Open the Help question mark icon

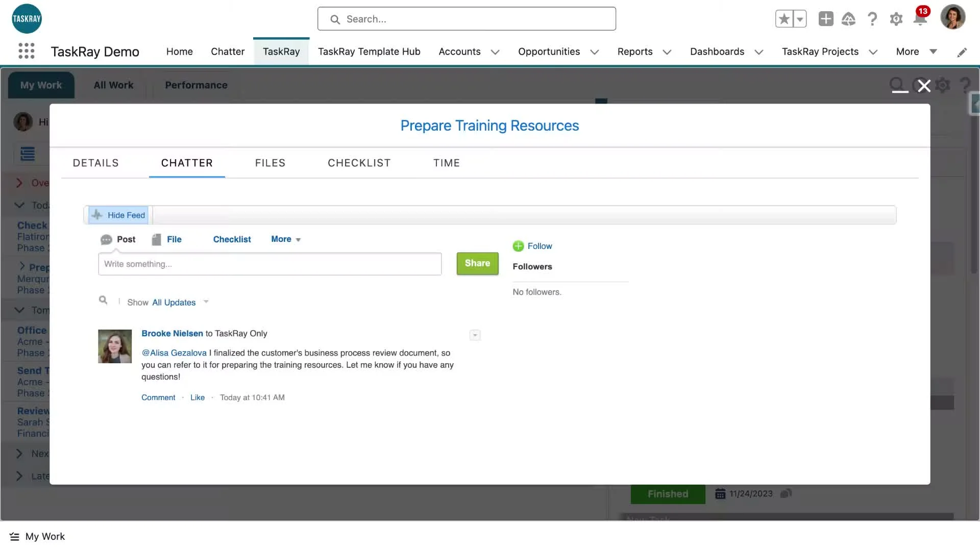tap(872, 19)
